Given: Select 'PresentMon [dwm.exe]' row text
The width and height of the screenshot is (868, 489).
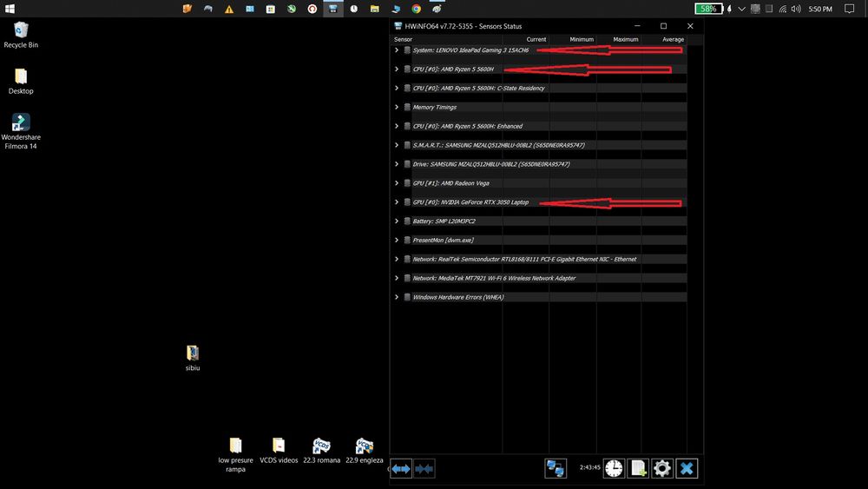Looking at the screenshot, I should (x=443, y=240).
